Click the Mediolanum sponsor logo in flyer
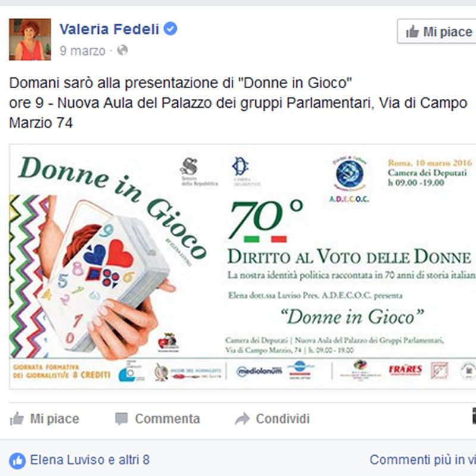476x476 pixels. (x=259, y=371)
